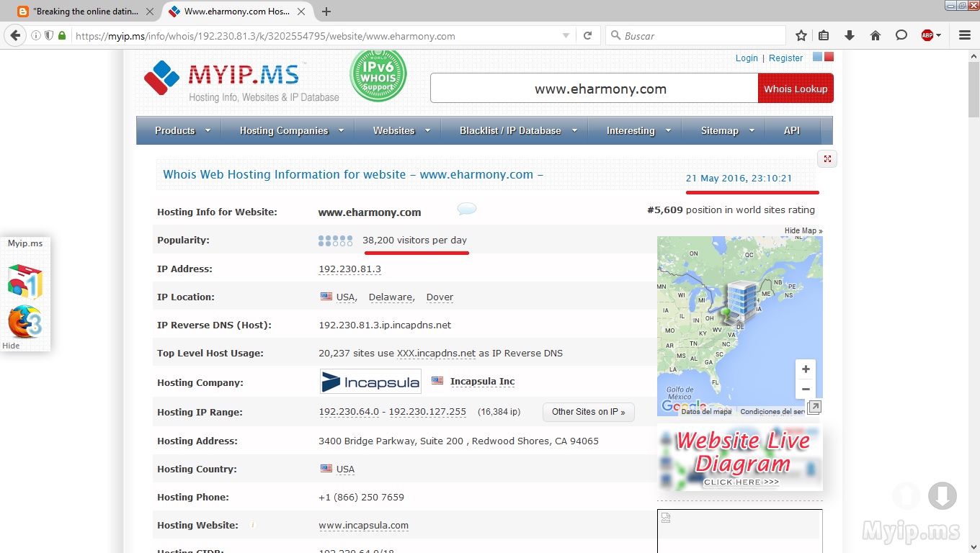Jump to page bottom with down-arrow circle
Image resolution: width=980 pixels, height=553 pixels.
(x=942, y=495)
